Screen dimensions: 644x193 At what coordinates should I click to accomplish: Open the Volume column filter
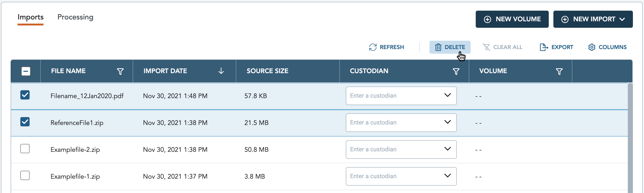559,71
